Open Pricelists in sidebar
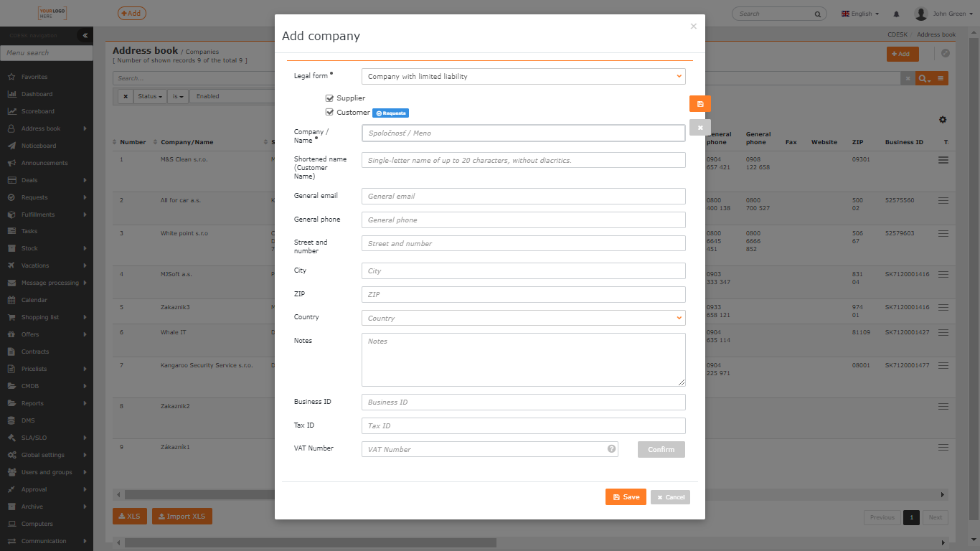 pyautogui.click(x=34, y=369)
